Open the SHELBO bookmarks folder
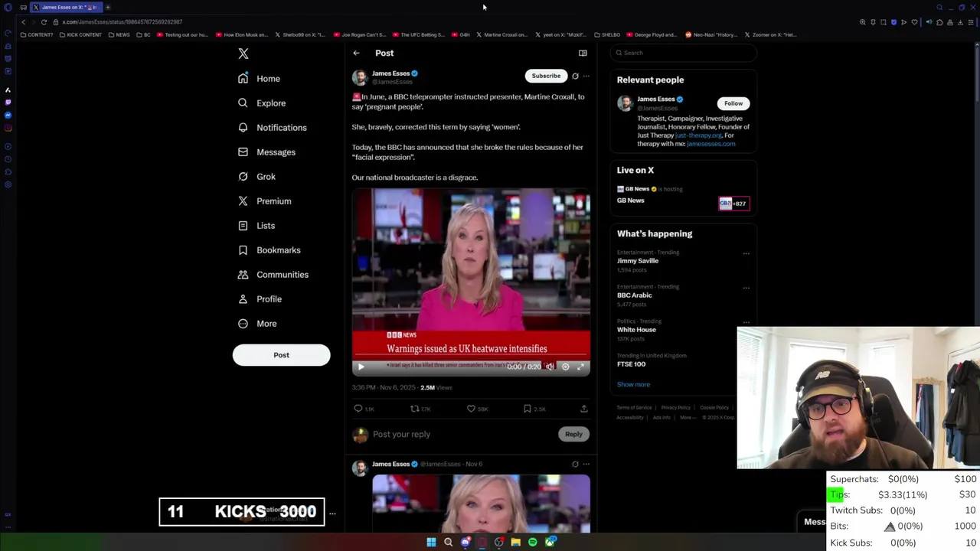This screenshot has height=551, width=980. (606, 34)
